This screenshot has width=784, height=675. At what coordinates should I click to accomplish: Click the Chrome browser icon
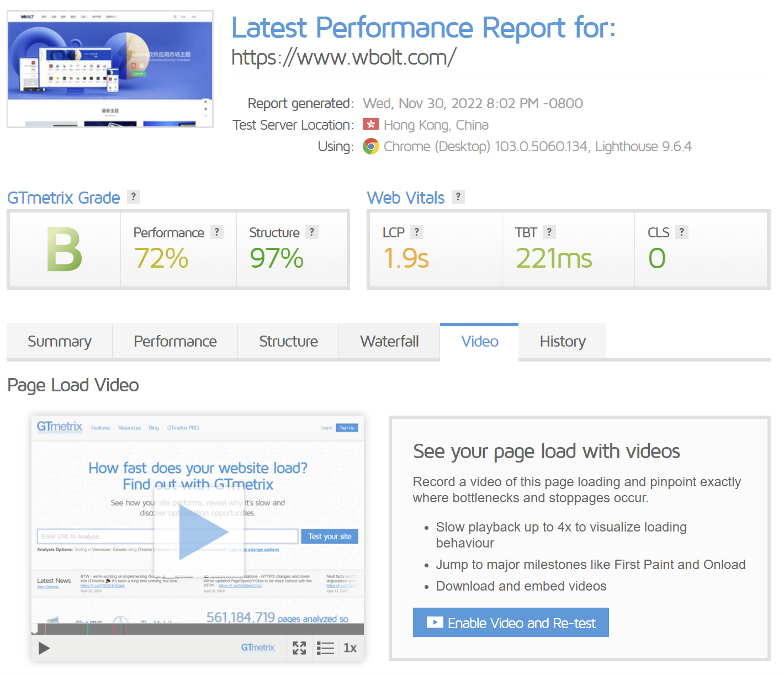pos(371,146)
